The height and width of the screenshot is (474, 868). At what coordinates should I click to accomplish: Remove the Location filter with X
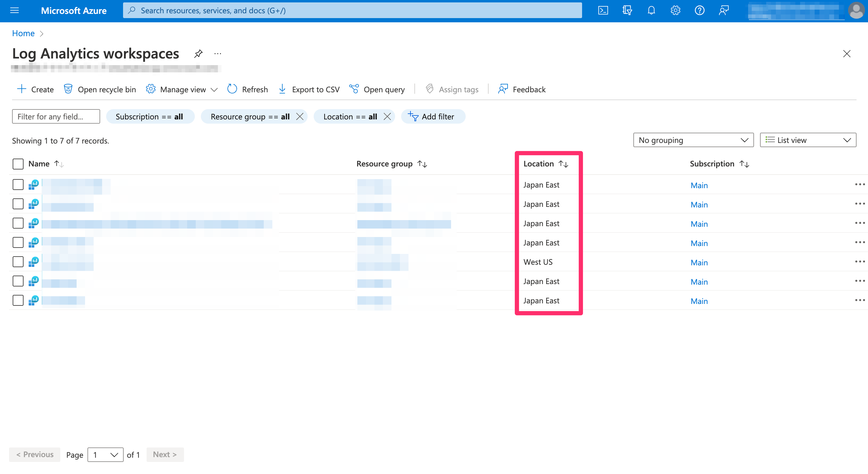tap(387, 117)
